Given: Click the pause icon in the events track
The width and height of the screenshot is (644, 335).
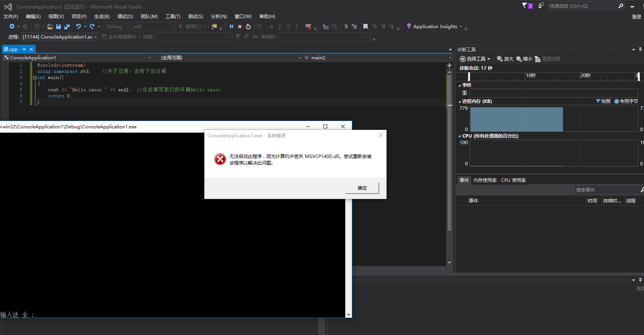Looking at the screenshot, I should click(465, 93).
